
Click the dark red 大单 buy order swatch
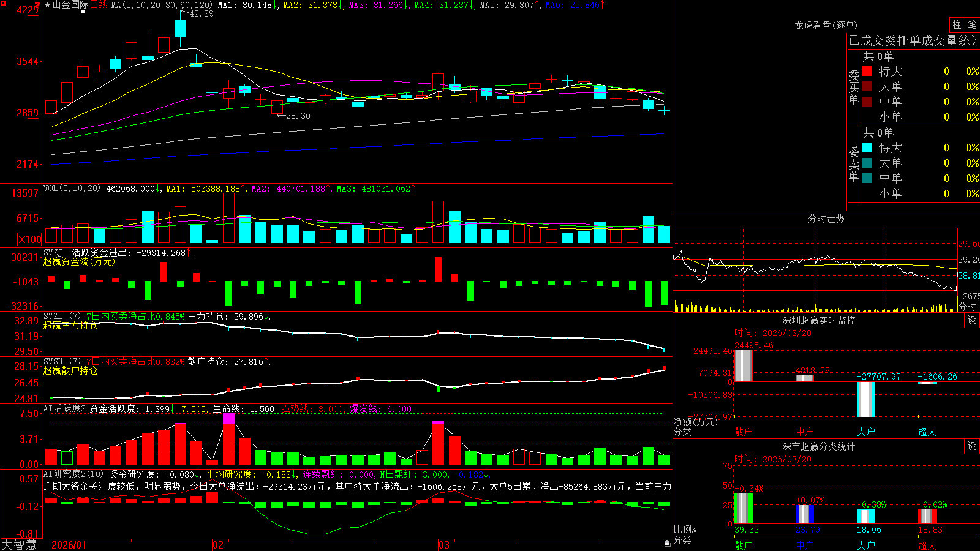point(867,86)
